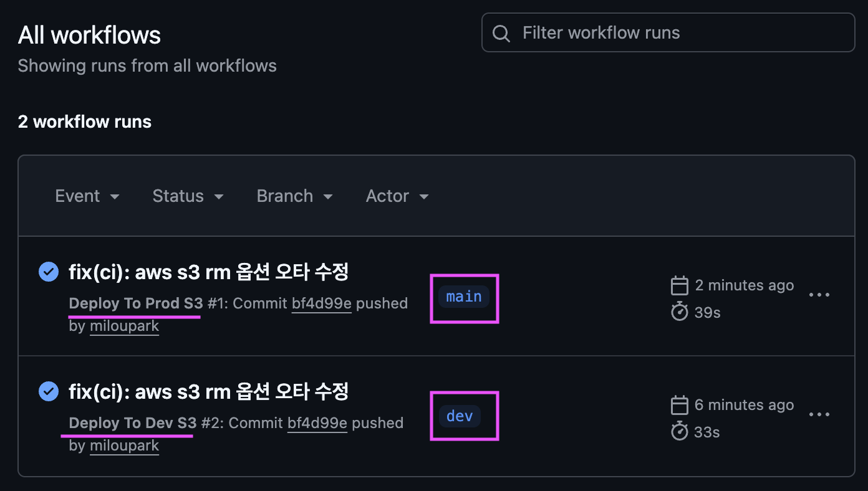Click the dev branch label

coord(460,416)
